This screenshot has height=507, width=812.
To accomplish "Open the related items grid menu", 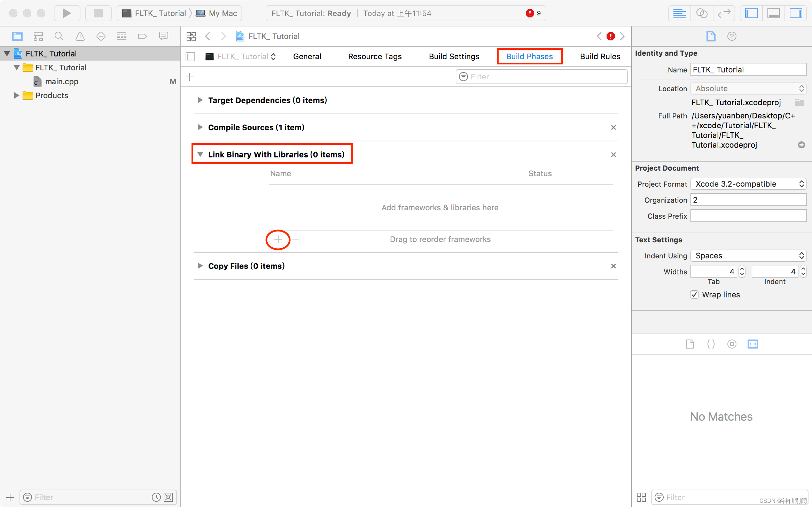I will (x=191, y=36).
